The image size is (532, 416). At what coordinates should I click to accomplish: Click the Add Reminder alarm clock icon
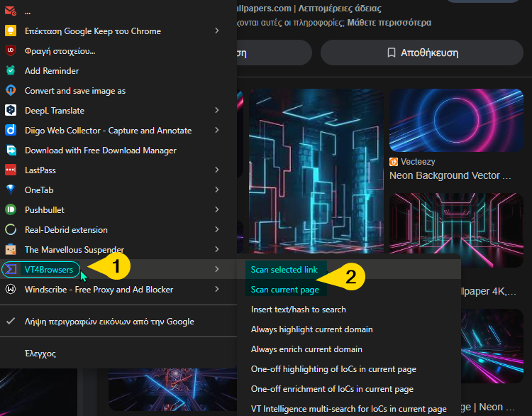11,71
